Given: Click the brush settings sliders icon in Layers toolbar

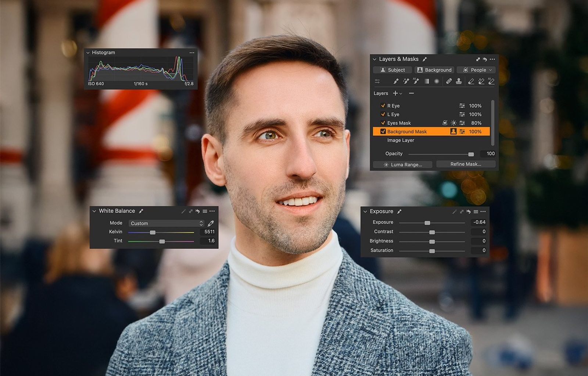Looking at the screenshot, I should (x=377, y=81).
